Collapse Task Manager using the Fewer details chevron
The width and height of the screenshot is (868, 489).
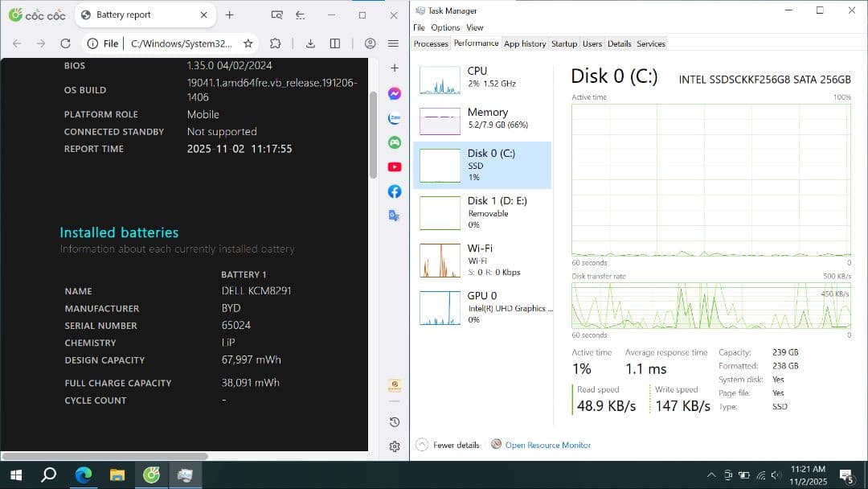420,444
